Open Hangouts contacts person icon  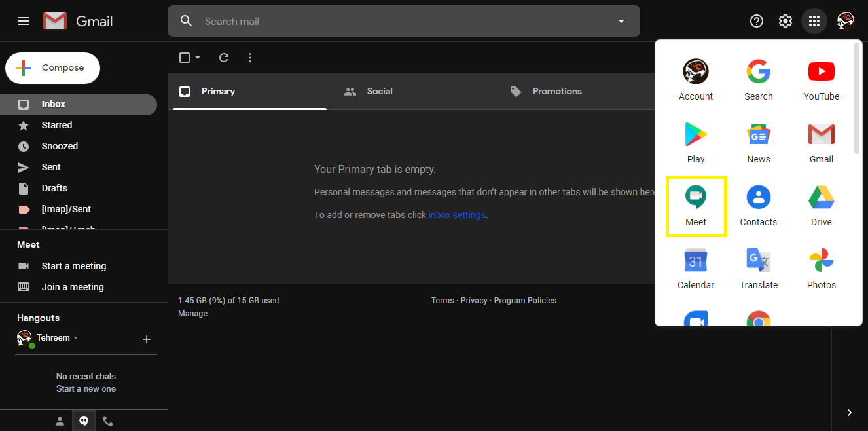click(x=60, y=421)
